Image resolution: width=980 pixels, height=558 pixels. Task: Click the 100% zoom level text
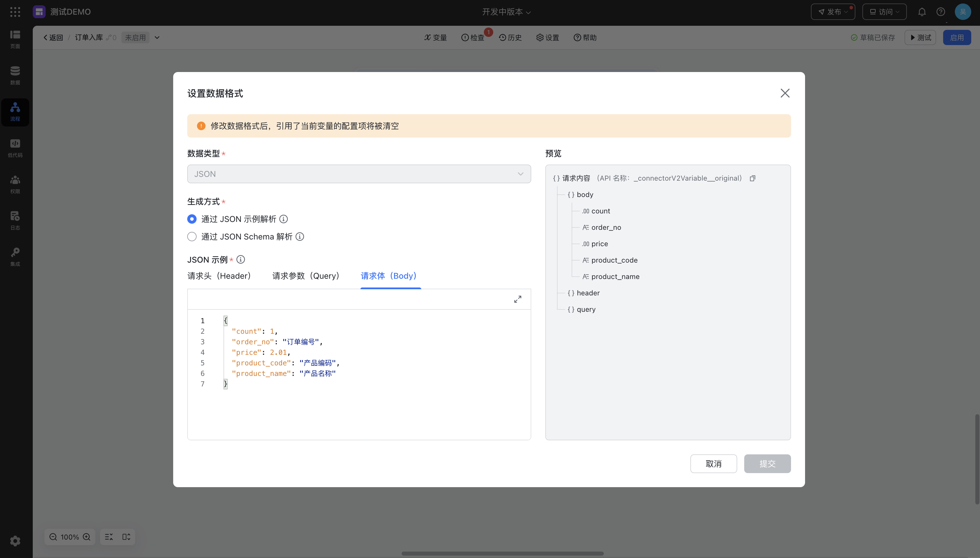tap(70, 537)
